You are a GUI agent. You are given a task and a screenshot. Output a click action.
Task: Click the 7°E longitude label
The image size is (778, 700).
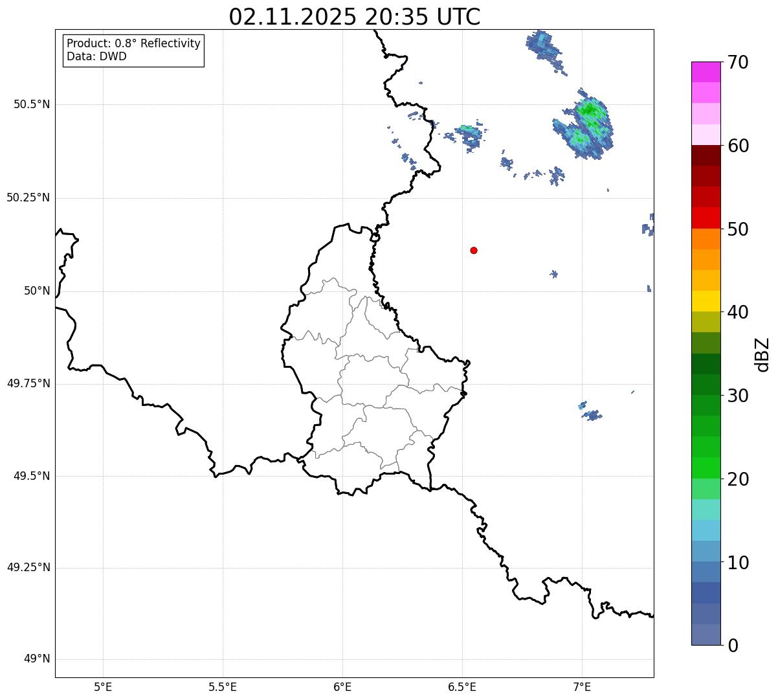(582, 686)
